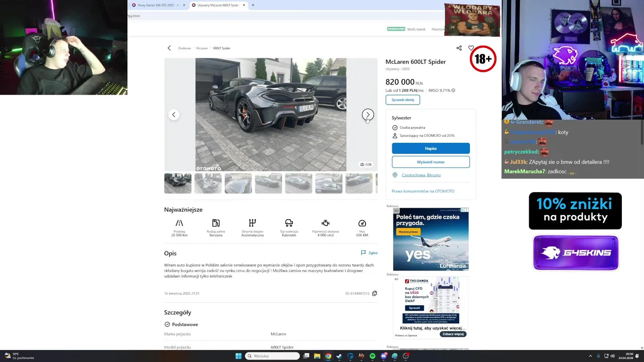The height and width of the screenshot is (362, 644).
Task: Click the Pojemność skokowa engine icon
Action: click(326, 223)
